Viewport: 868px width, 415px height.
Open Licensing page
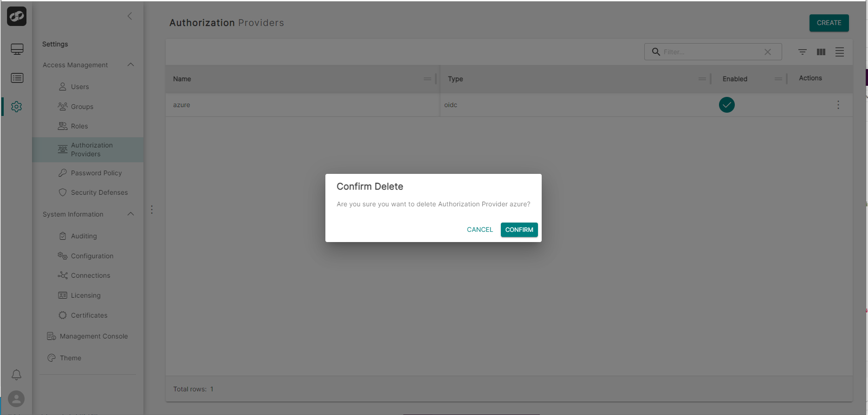click(x=86, y=295)
